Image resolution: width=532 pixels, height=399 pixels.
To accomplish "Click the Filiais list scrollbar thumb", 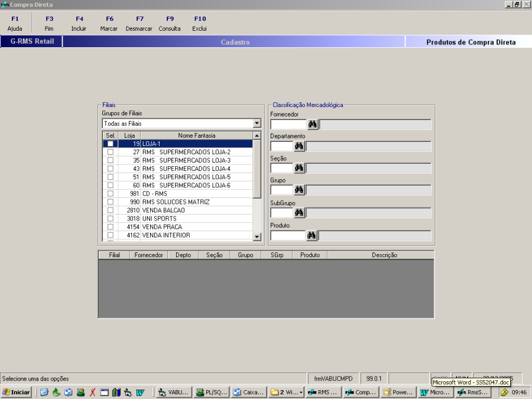I will click(257, 169).
